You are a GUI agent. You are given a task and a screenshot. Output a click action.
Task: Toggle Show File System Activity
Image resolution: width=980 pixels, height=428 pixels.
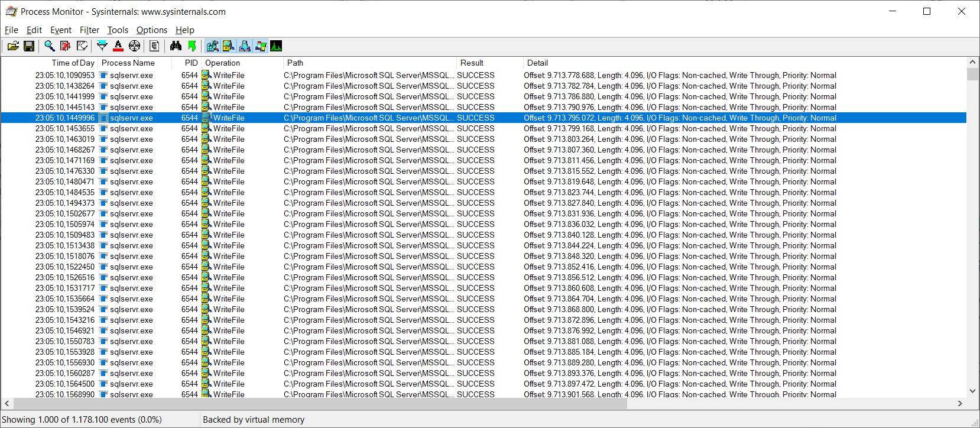(228, 46)
